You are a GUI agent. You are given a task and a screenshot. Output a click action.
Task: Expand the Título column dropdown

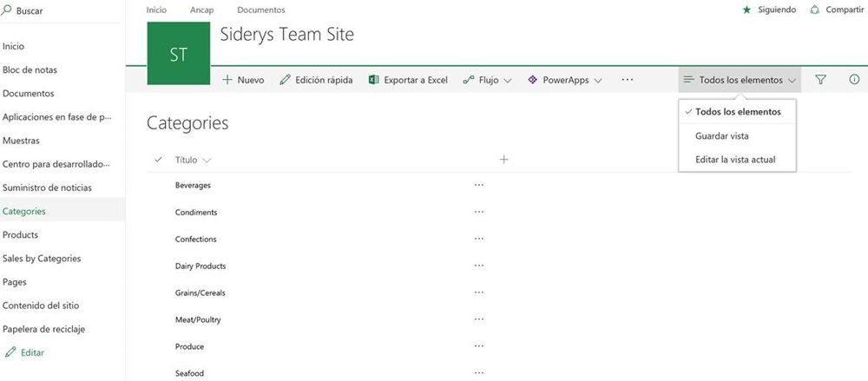pyautogui.click(x=207, y=161)
